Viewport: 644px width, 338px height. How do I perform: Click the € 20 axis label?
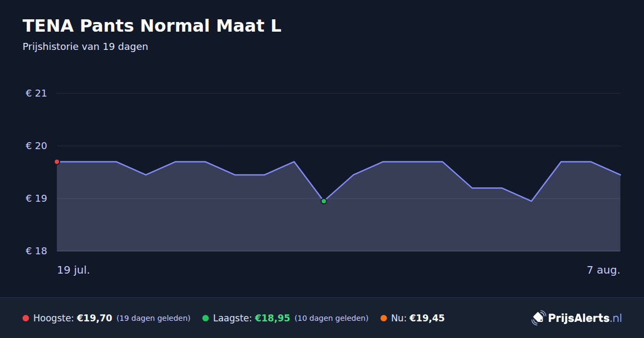(36, 146)
